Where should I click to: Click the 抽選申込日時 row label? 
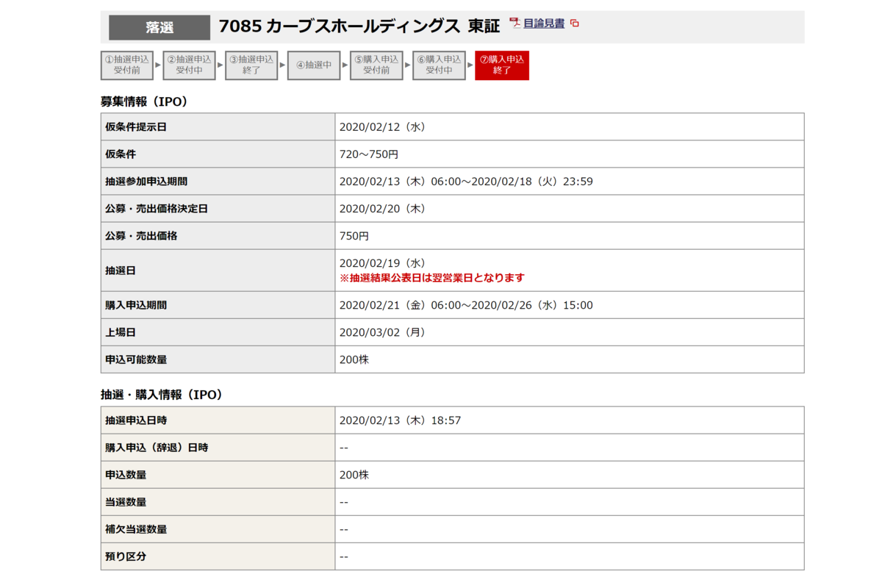pyautogui.click(x=136, y=420)
